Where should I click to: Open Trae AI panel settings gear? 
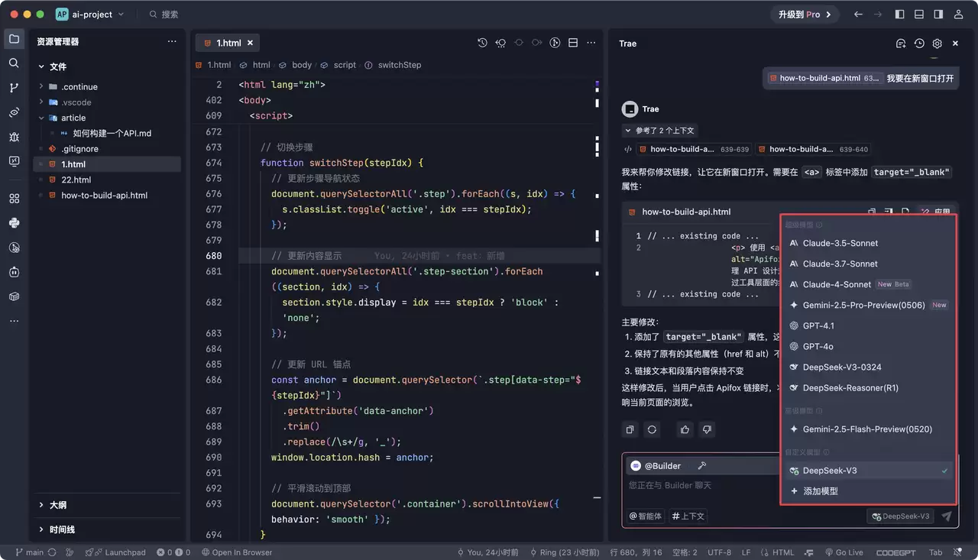tap(938, 44)
